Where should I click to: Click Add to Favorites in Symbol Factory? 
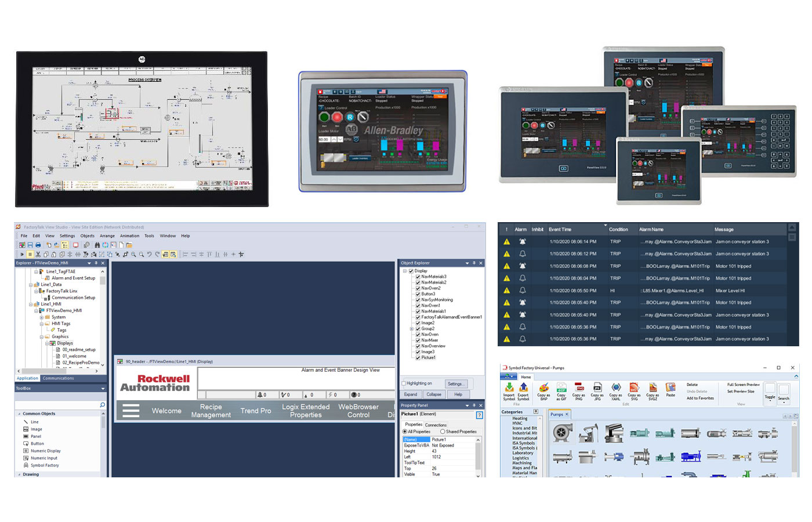(700, 398)
